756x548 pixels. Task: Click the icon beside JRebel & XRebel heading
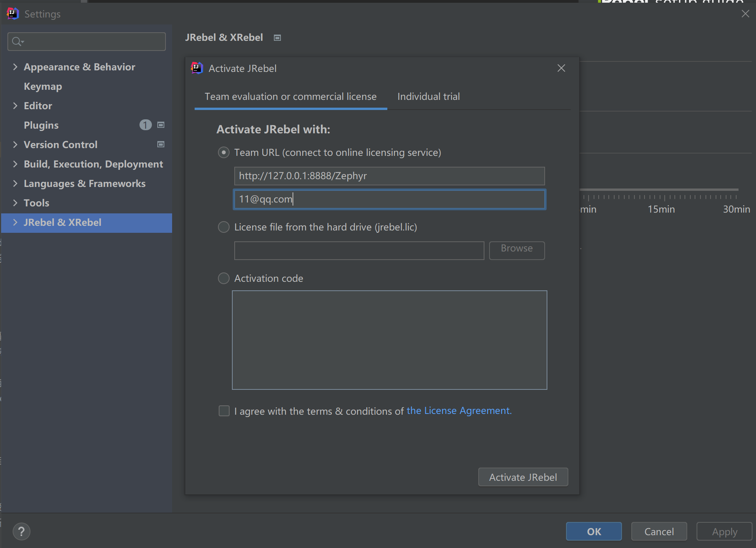(277, 38)
